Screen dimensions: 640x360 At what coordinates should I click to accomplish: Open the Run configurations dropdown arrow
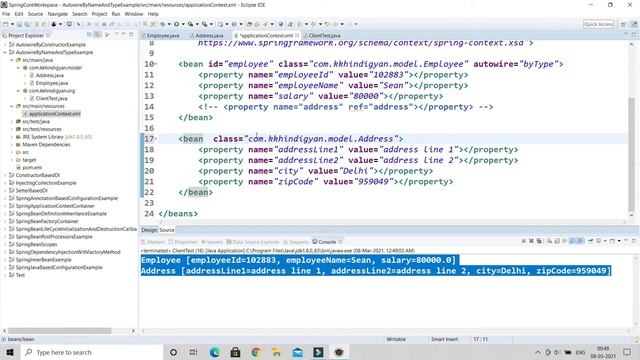[x=183, y=24]
